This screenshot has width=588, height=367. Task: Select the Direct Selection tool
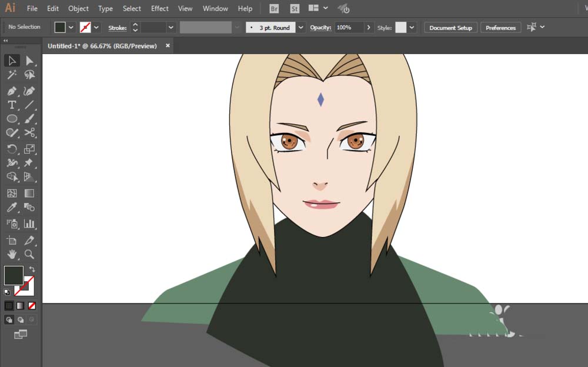coord(29,61)
